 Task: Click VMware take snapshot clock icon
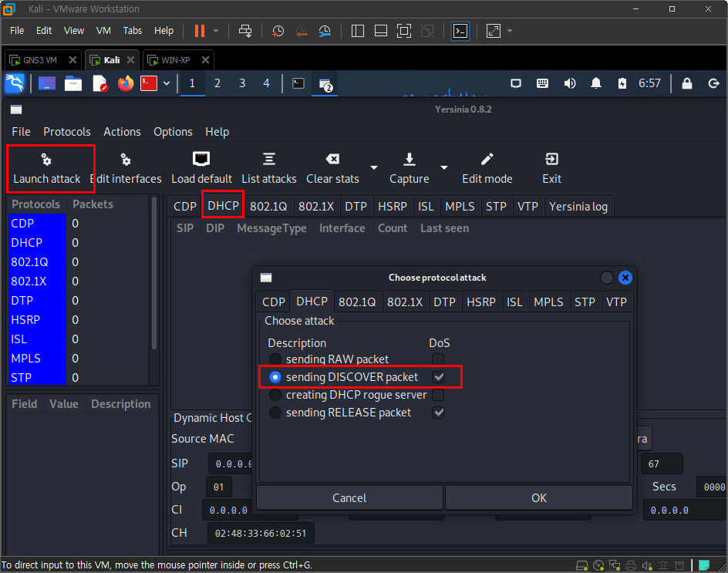click(x=278, y=31)
